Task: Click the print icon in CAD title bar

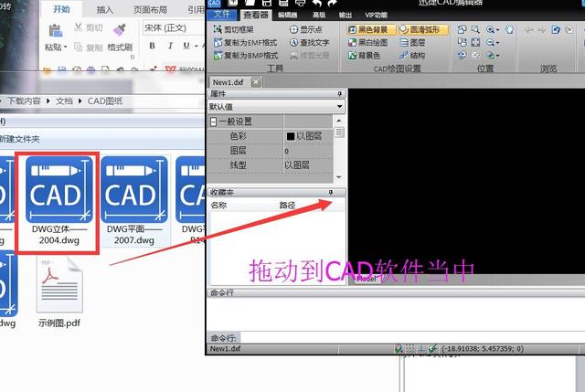Action: tap(300, 3)
